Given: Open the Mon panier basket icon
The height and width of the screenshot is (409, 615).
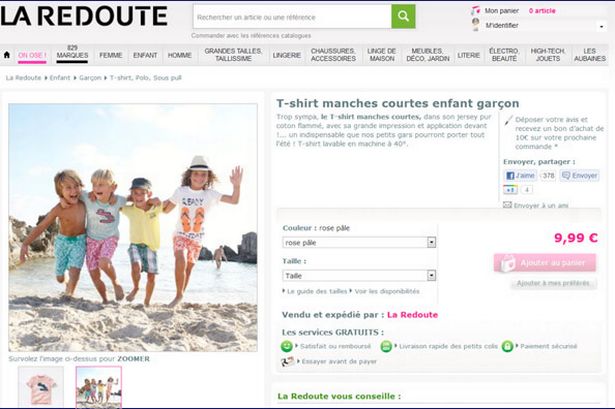Looking at the screenshot, I should [x=475, y=10].
